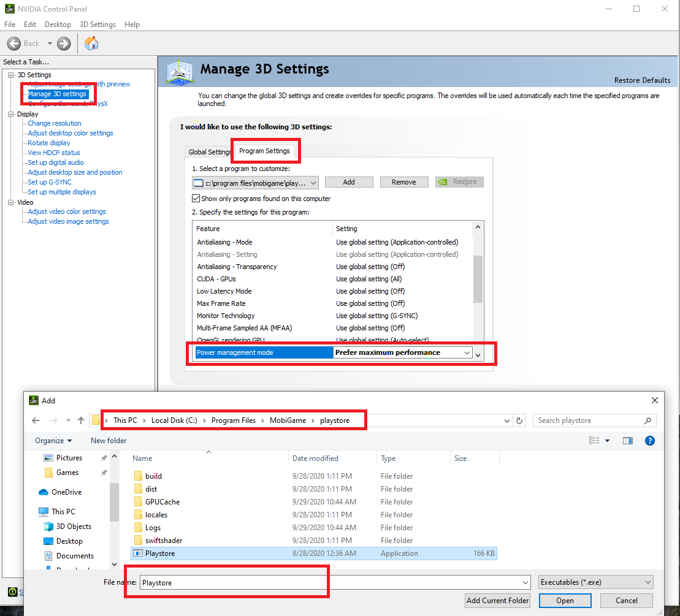
Task: Click the Refresh icon beside address bar
Action: point(520,420)
